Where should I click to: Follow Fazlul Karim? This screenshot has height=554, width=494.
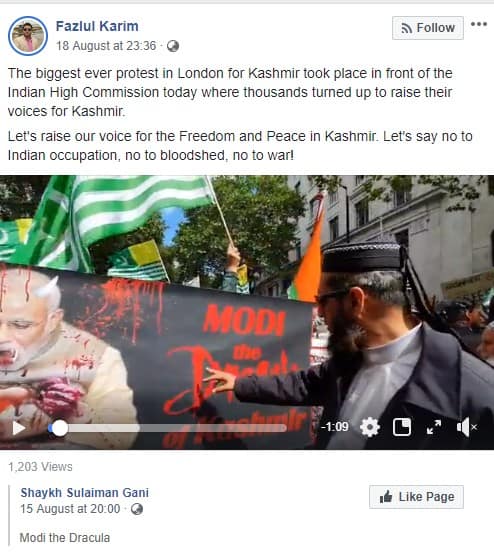click(x=428, y=28)
